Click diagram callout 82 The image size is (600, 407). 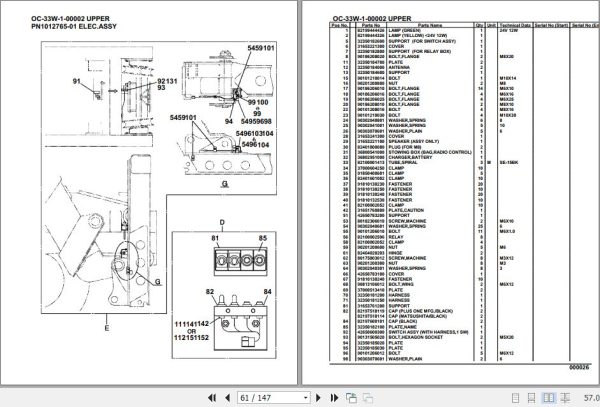(x=210, y=292)
